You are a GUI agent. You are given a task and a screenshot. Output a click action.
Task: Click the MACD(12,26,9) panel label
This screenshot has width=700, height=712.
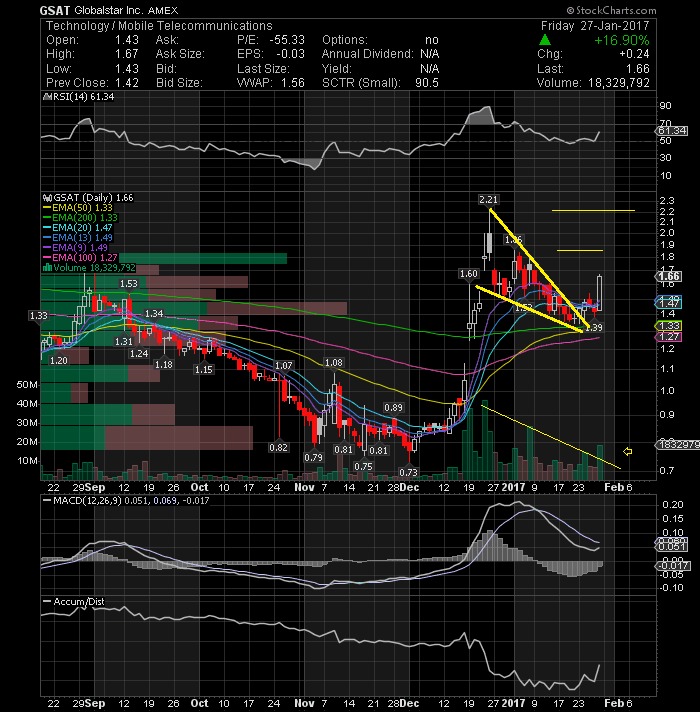pyautogui.click(x=87, y=500)
